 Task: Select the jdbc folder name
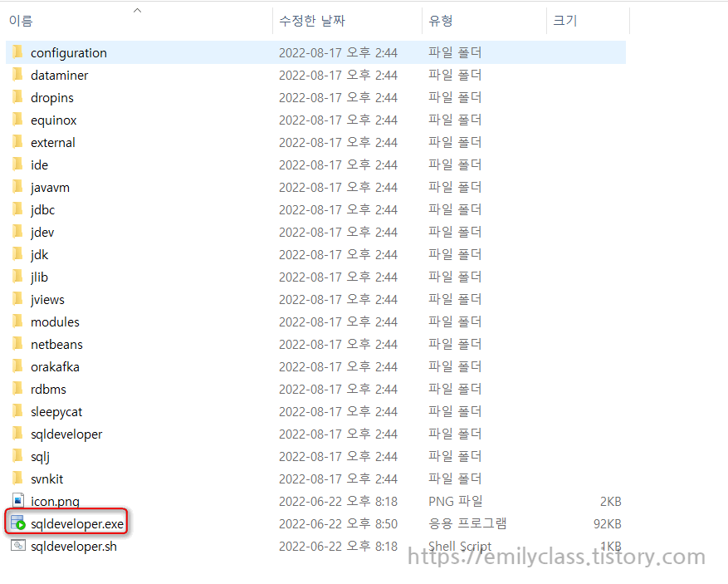click(42, 210)
